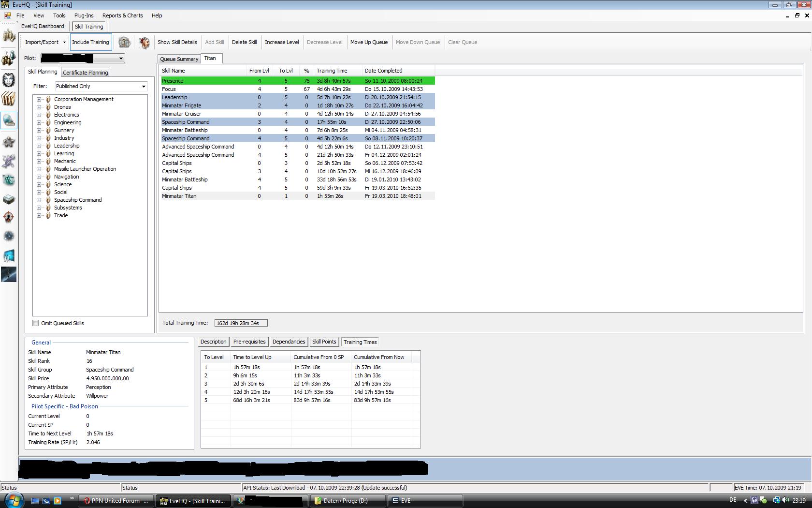
Task: Open the Import/Export dropdown menu
Action: pyautogui.click(x=45, y=42)
